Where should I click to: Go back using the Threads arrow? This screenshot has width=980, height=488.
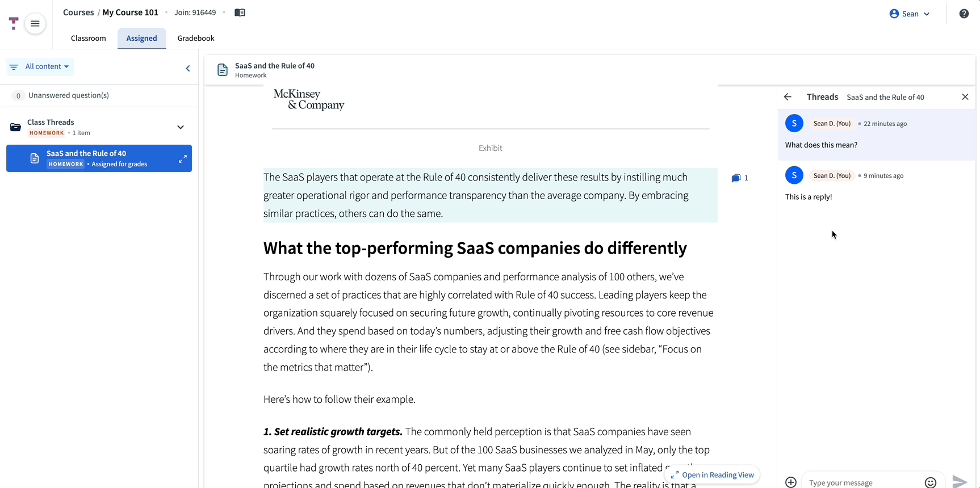tap(788, 97)
